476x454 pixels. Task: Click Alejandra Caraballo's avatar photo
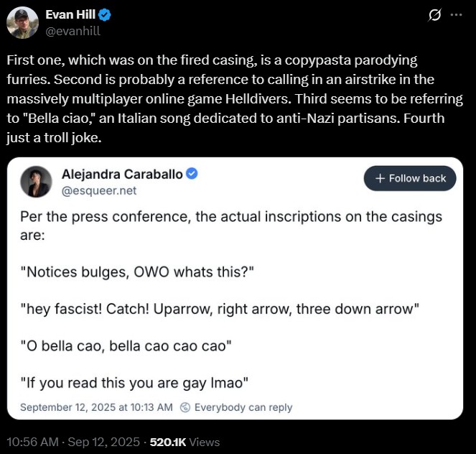pyautogui.click(x=36, y=182)
